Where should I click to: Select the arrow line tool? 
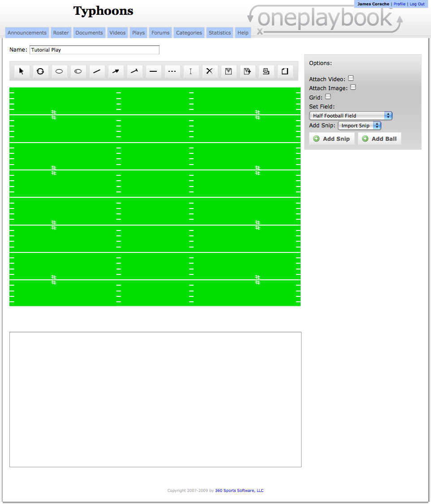(x=116, y=71)
